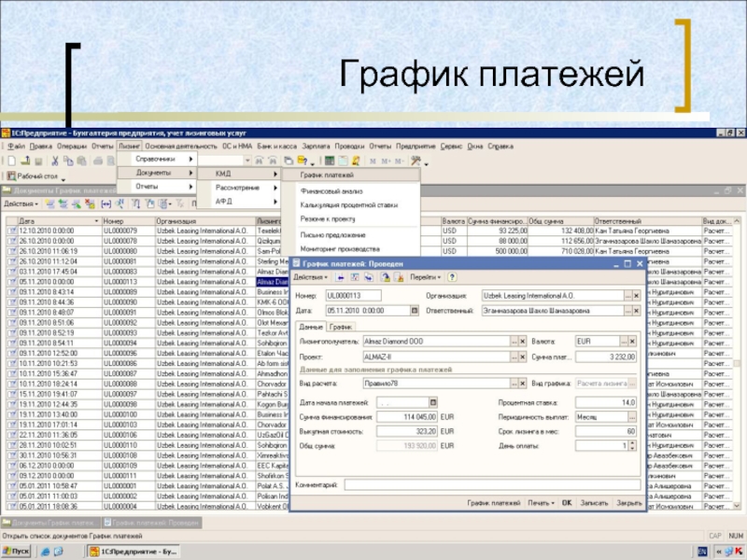This screenshot has width=747, height=560.
Task: Select Калькуляция процентной ставки menu entry
Action: [x=348, y=205]
